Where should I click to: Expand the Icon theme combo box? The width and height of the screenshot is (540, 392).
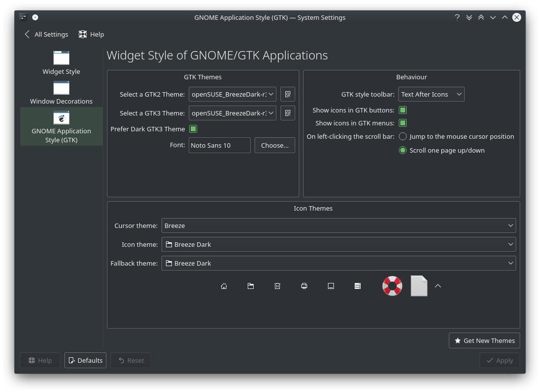338,244
